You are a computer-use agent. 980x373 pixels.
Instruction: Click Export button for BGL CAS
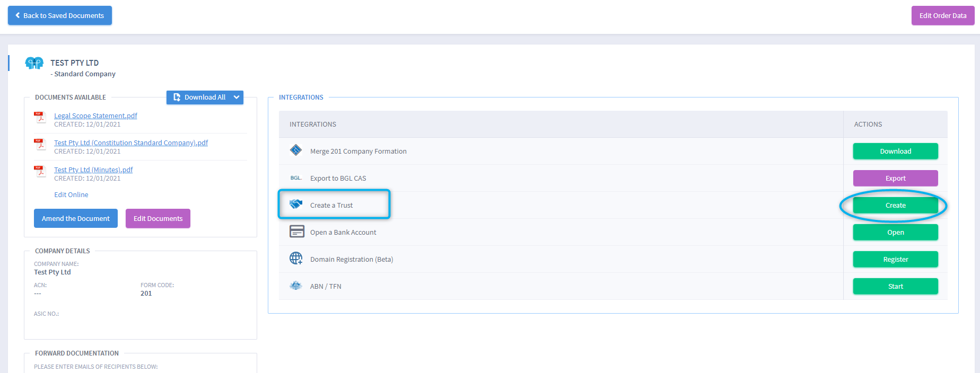(x=896, y=178)
